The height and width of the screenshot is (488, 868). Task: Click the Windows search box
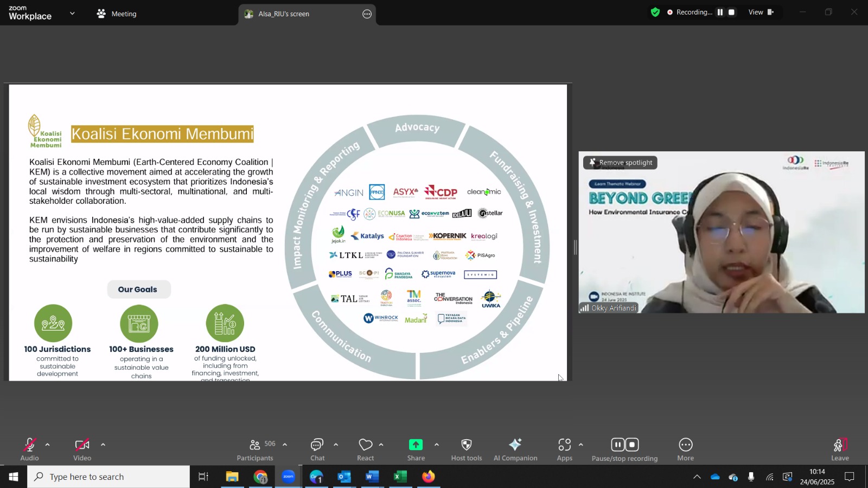pos(108,477)
